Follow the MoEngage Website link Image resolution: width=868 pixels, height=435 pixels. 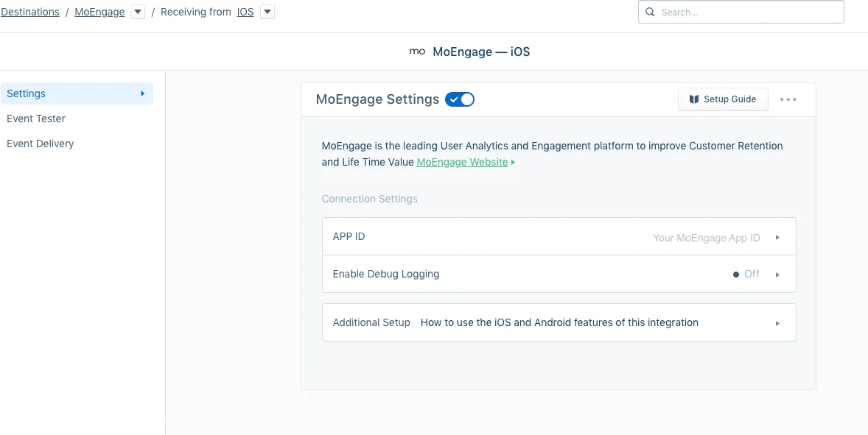462,163
